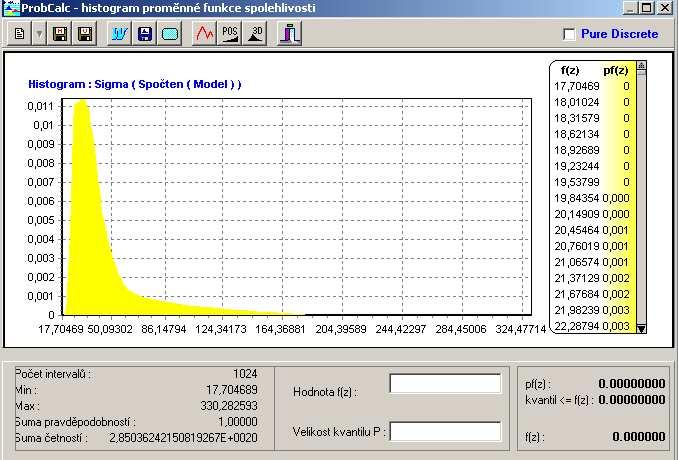Click the kvantil <= f(z) result value
The image size is (678, 460).
[631, 400]
